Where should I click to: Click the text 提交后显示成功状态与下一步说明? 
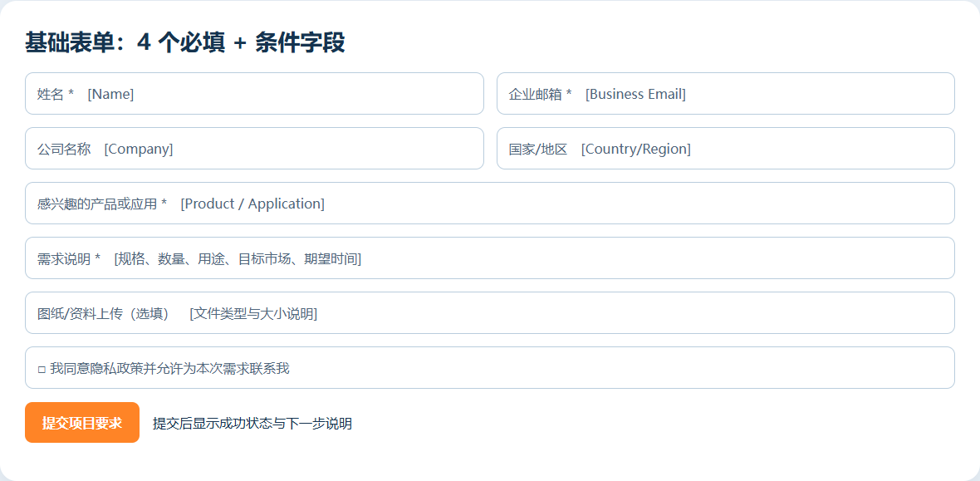tap(252, 424)
